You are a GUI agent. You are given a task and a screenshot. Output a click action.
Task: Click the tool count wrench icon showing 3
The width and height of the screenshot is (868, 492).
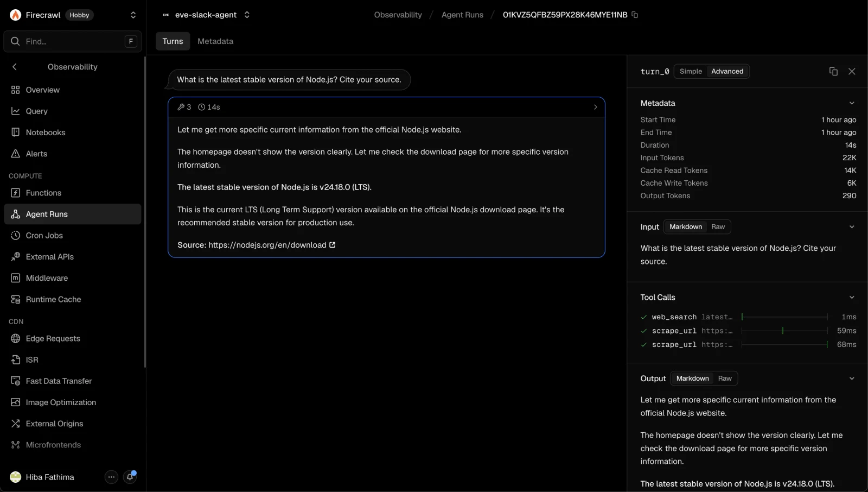pos(181,107)
